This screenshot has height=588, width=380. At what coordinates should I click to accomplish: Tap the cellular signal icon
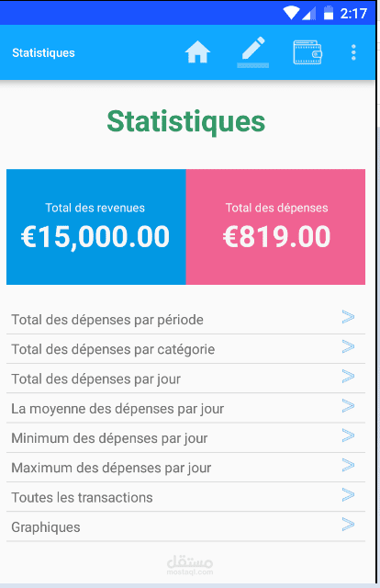pyautogui.click(x=308, y=14)
